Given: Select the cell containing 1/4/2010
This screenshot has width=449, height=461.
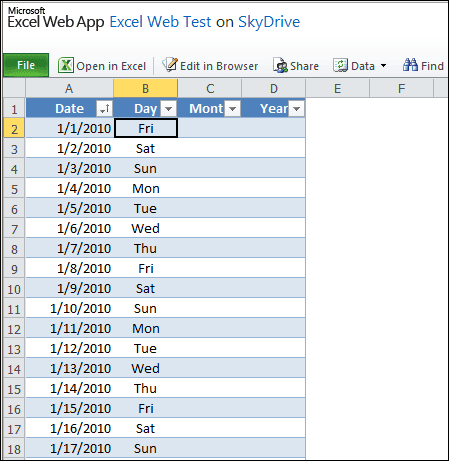Looking at the screenshot, I should pos(69,188).
